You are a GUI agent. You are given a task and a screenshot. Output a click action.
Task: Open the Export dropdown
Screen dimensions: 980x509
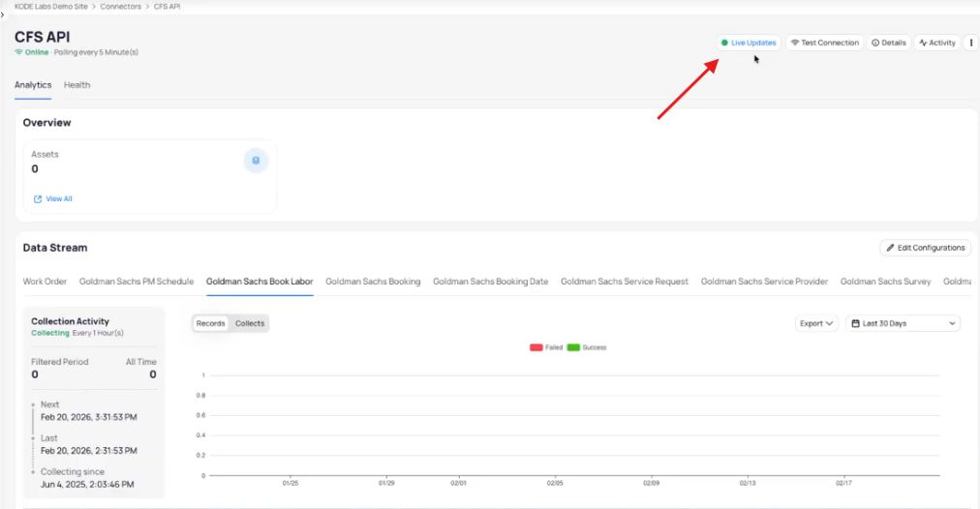(816, 323)
